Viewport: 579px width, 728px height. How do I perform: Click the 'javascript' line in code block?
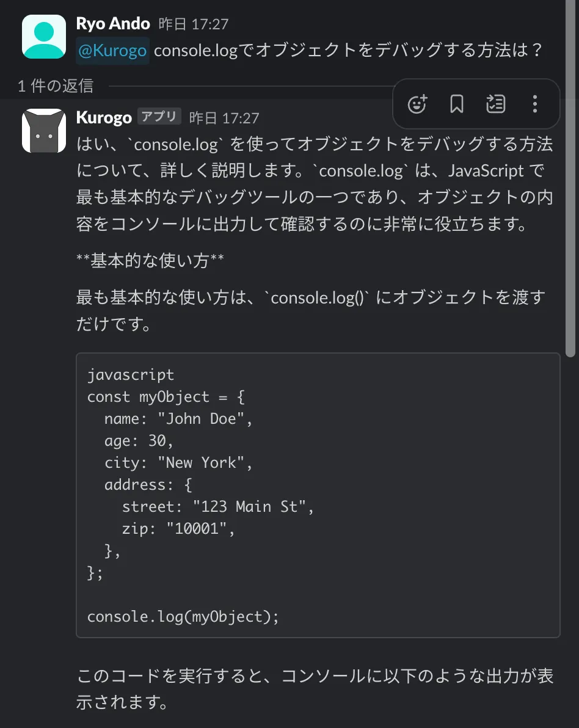tap(130, 374)
